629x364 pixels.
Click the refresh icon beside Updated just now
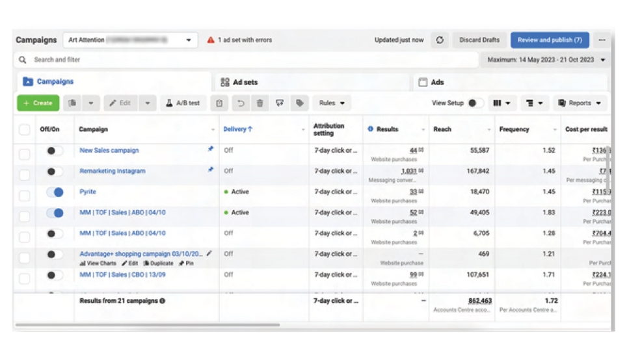[440, 40]
